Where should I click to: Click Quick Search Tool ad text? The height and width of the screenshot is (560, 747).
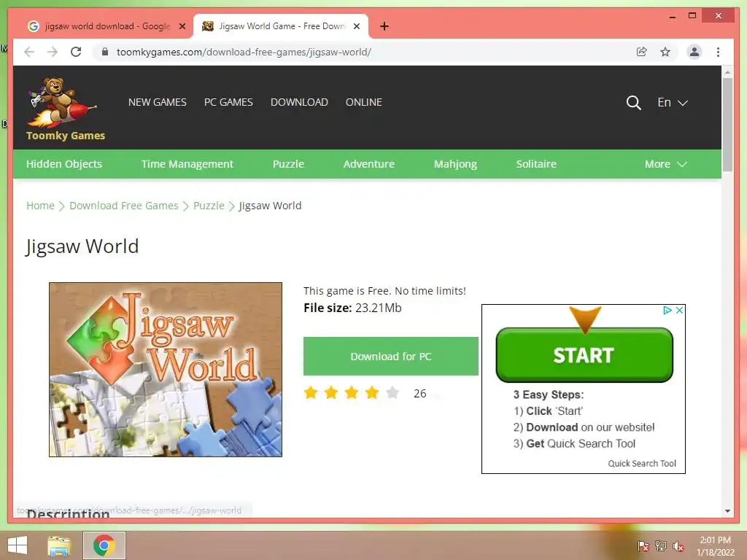point(642,463)
